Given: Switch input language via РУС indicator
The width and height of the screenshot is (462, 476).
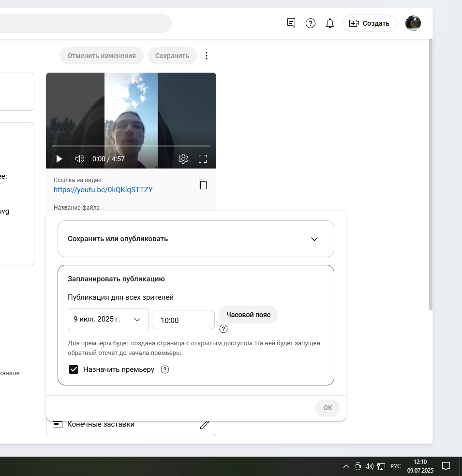Looking at the screenshot, I should coord(395,466).
